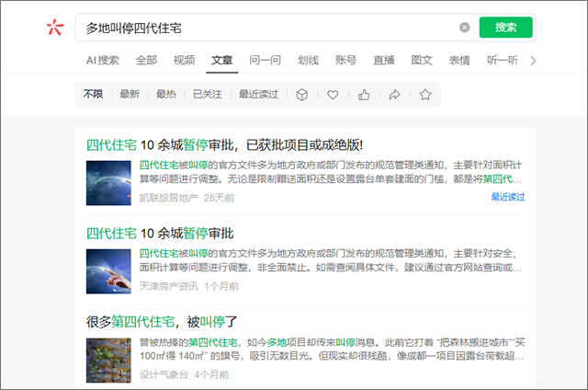The image size is (588, 390).
Task: Open the 听一听 tab
Action: click(x=503, y=60)
